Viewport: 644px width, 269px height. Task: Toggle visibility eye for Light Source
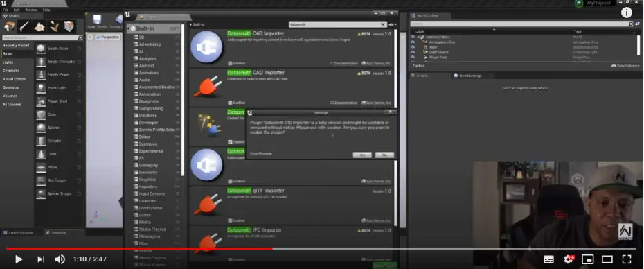pos(413,52)
